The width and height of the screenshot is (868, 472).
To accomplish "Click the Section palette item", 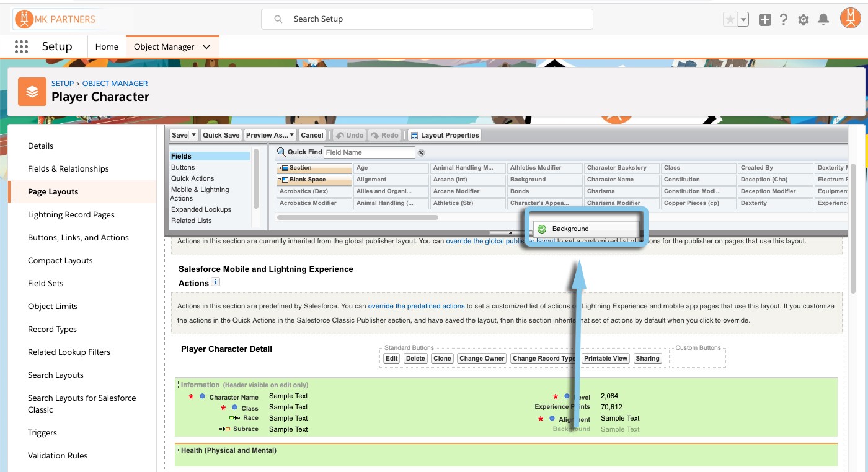I will (x=314, y=168).
